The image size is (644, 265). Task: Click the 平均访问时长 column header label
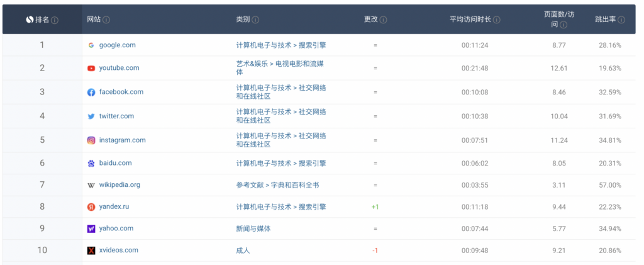(470, 20)
